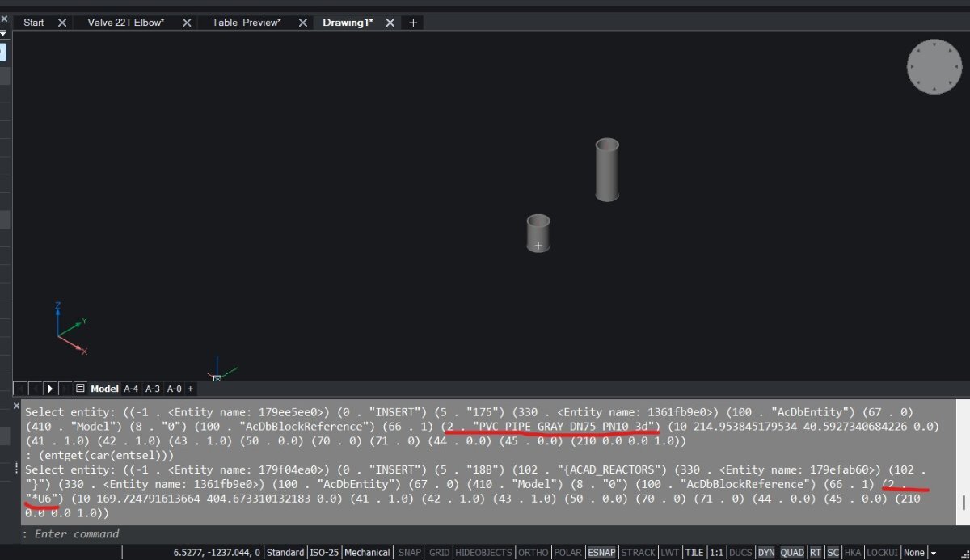The width and height of the screenshot is (970, 560).
Task: Click the 1:1 annotation scale
Action: (716, 553)
